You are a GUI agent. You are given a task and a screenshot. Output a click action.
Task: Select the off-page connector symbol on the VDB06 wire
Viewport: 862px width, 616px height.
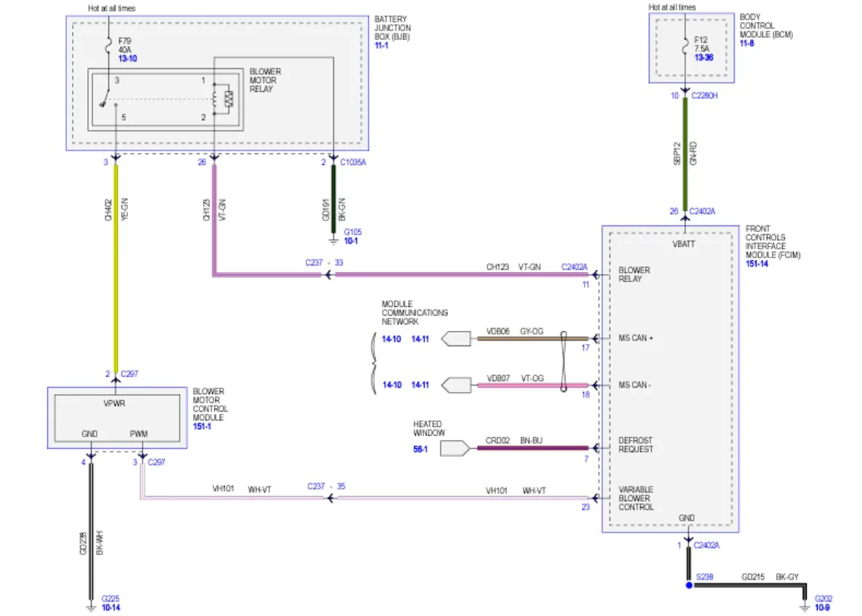pos(456,338)
